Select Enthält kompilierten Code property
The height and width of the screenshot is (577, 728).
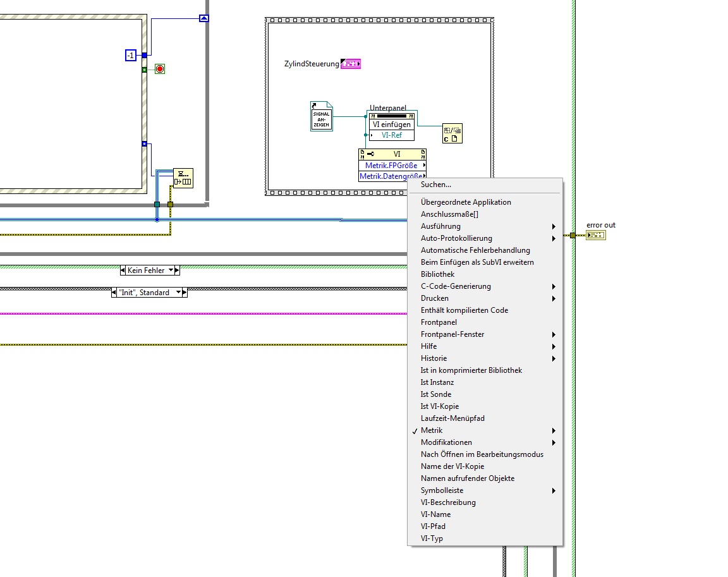(x=485, y=310)
